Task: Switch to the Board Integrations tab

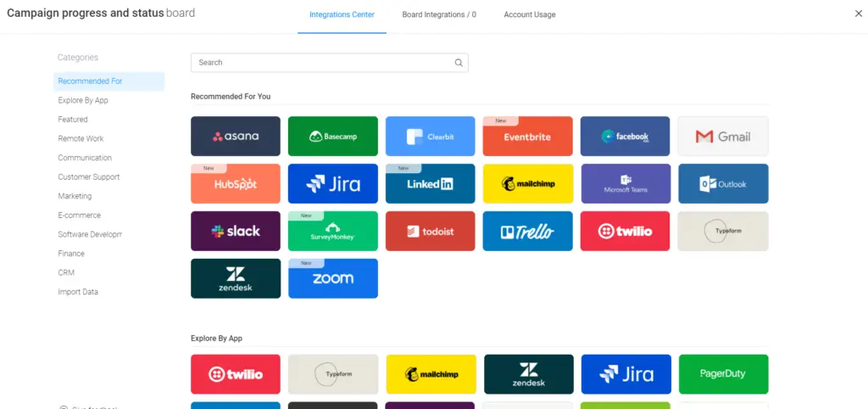Action: 439,14
